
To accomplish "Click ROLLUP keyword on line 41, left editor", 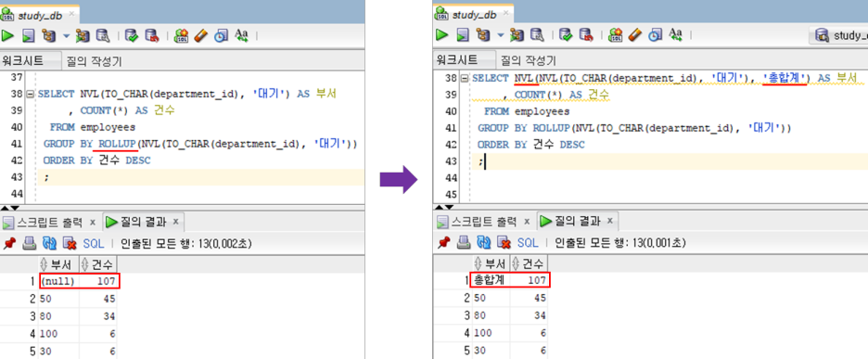I will [x=118, y=144].
